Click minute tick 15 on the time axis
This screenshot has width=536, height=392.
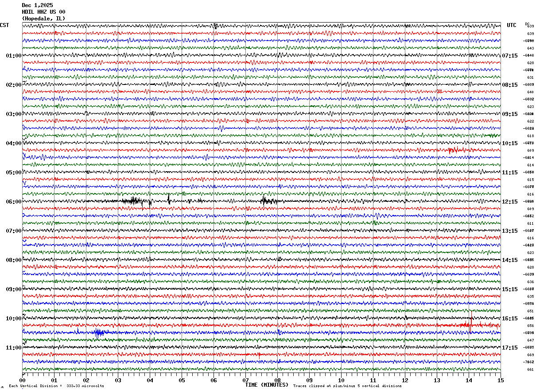[x=501, y=380]
